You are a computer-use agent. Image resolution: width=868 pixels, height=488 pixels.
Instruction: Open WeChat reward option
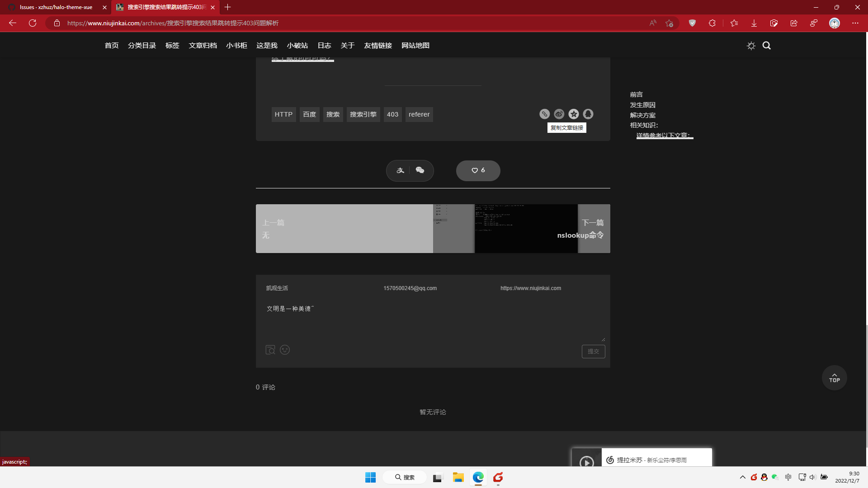point(420,170)
